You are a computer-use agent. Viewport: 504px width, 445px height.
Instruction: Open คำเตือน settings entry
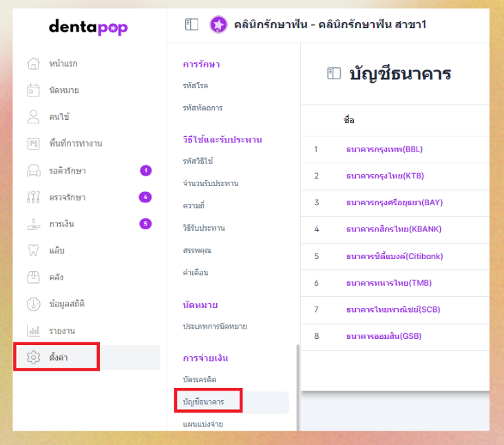(x=196, y=272)
